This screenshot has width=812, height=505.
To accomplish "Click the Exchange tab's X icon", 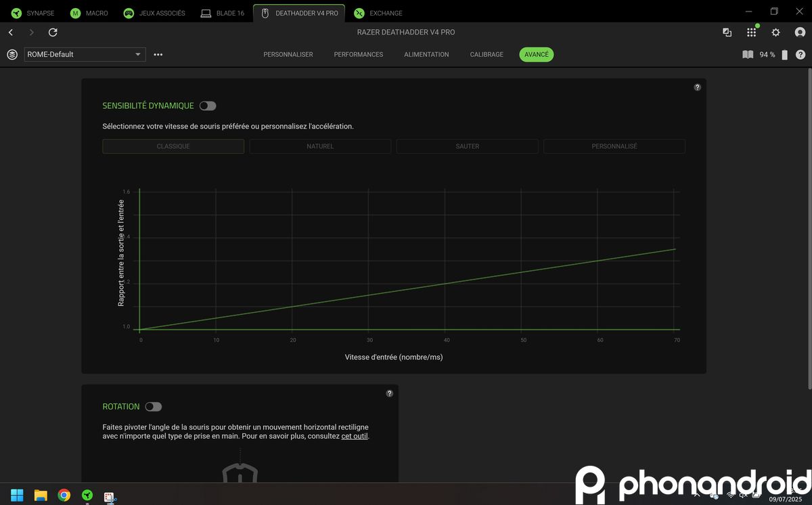I will click(359, 13).
